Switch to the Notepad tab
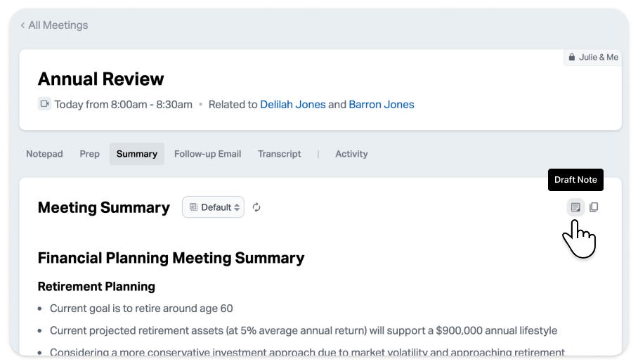Viewport: 638px width, 364px height. click(44, 154)
